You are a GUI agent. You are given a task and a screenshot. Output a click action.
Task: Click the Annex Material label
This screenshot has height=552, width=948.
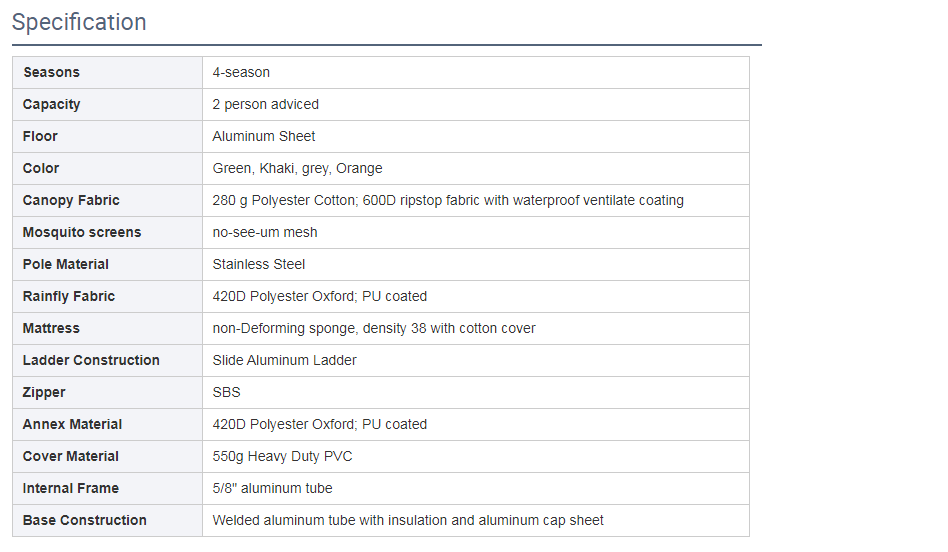click(73, 424)
